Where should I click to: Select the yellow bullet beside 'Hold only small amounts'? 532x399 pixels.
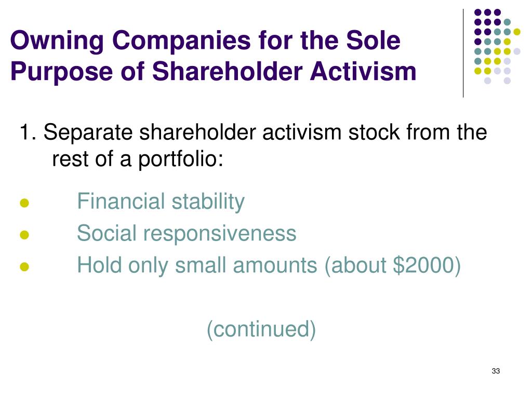[24, 267]
